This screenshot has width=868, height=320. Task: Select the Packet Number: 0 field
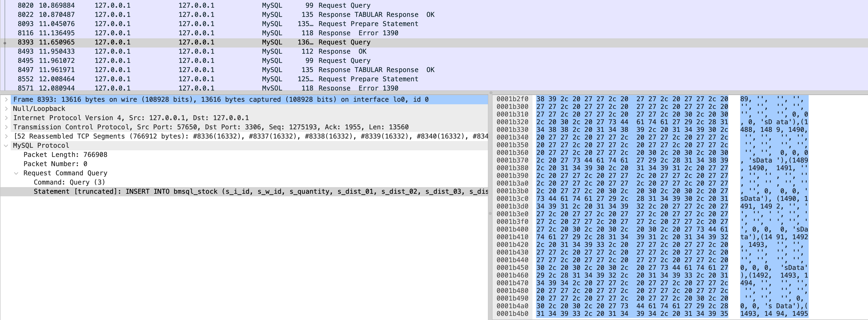click(x=55, y=164)
